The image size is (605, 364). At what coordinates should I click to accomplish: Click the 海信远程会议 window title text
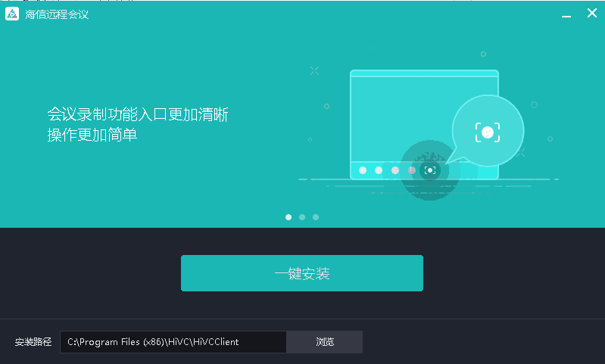point(57,14)
